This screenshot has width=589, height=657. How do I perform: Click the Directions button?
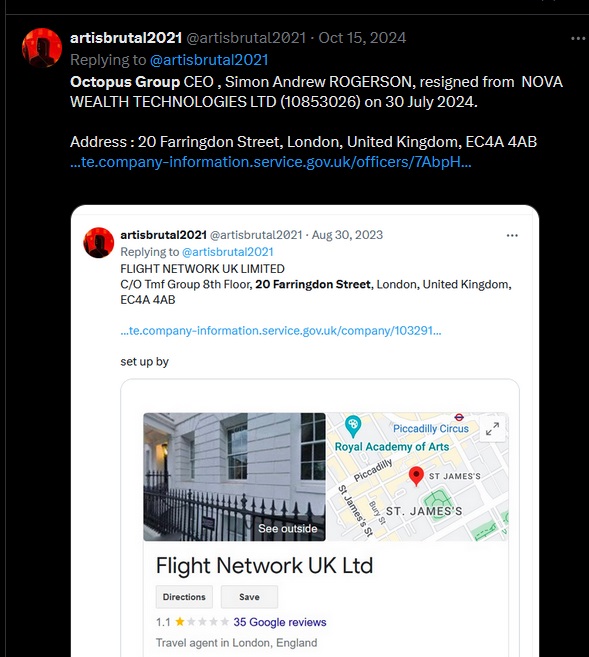184,597
